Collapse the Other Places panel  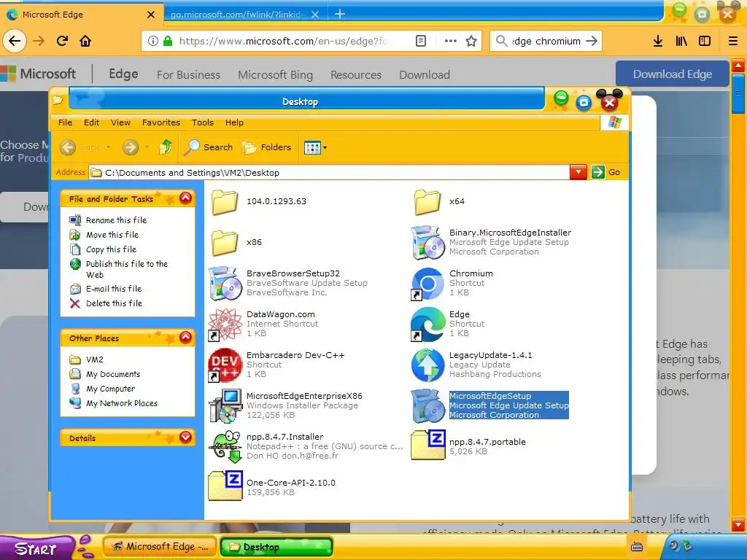coord(185,338)
